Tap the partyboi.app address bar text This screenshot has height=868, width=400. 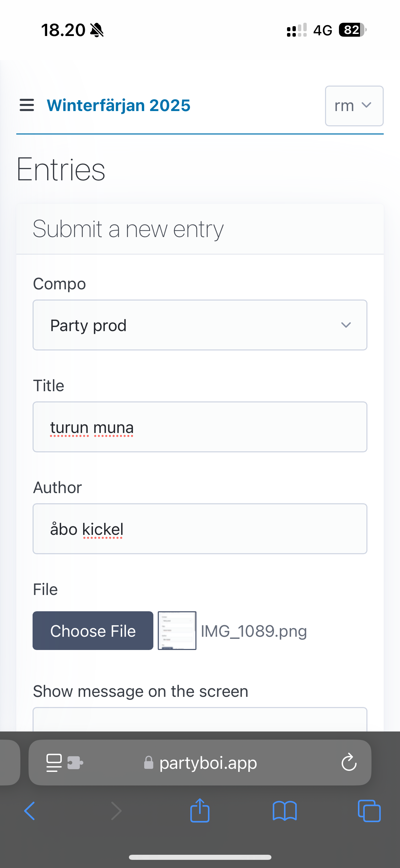point(208,763)
